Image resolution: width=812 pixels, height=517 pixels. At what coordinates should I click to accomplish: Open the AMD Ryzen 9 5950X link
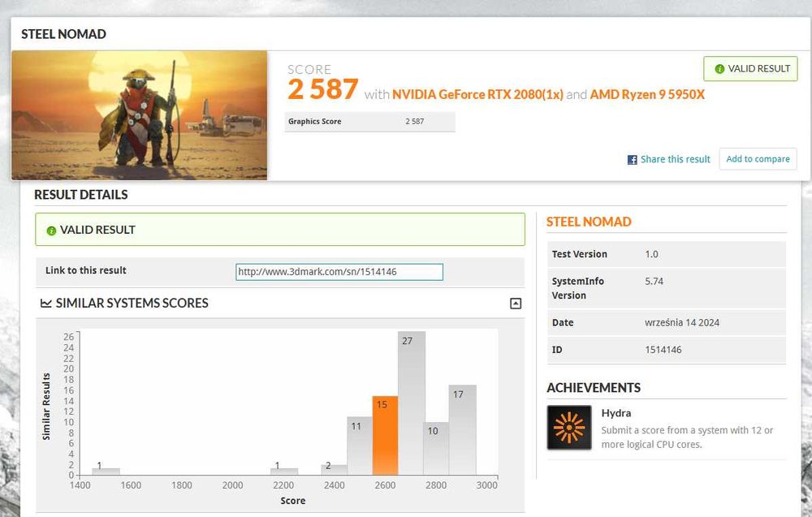pos(647,94)
